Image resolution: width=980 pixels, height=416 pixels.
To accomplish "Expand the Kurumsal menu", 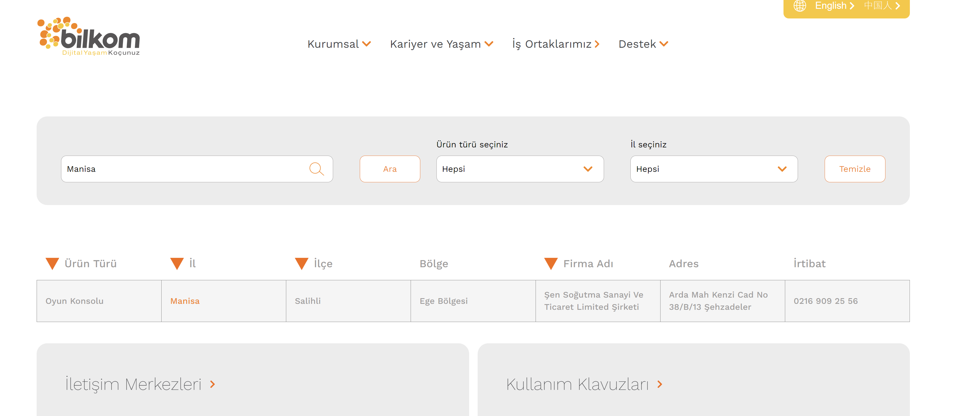I will [x=339, y=44].
